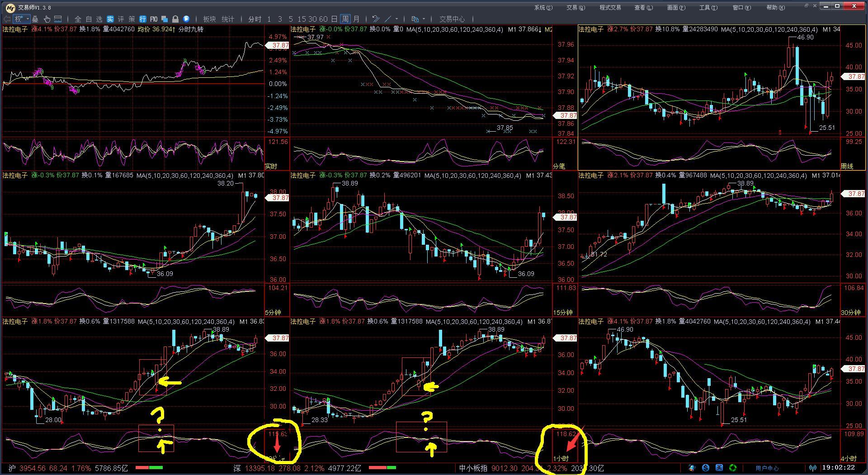Viewport: 868px width, 475px height.
Task: Click the blue dollar sign icon
Action: click(x=706, y=468)
